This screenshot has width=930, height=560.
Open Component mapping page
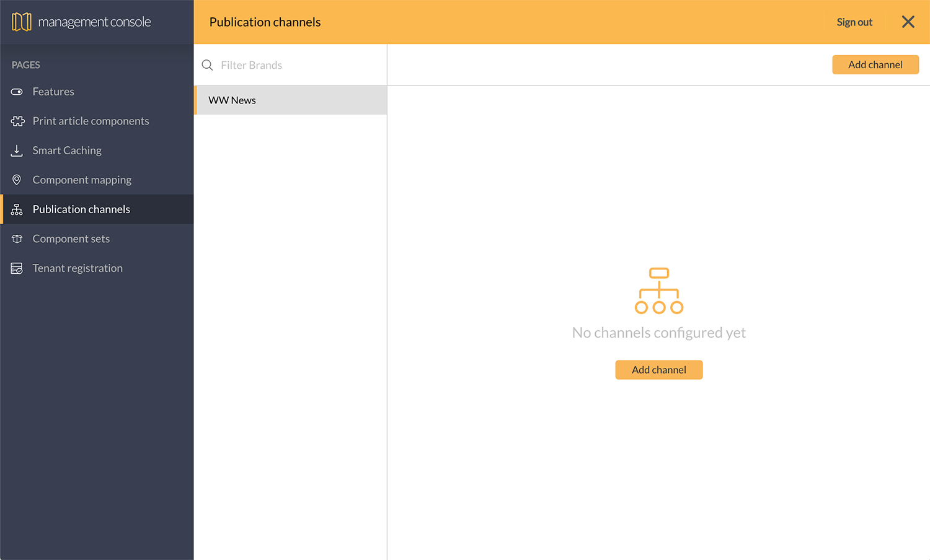(x=98, y=180)
